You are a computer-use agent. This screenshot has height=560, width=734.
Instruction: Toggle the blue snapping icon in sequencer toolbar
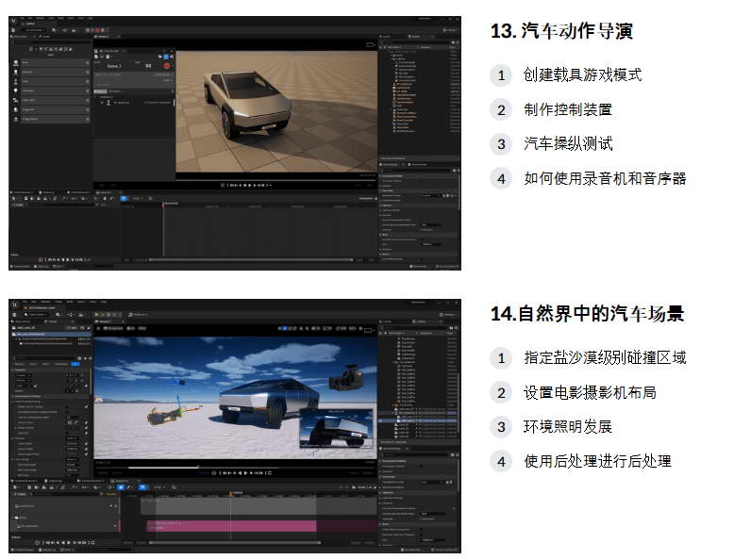pos(142,487)
